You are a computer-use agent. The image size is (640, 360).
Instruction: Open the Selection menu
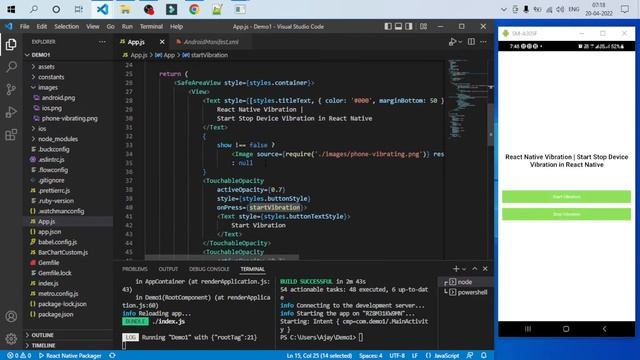pyautogui.click(x=67, y=27)
